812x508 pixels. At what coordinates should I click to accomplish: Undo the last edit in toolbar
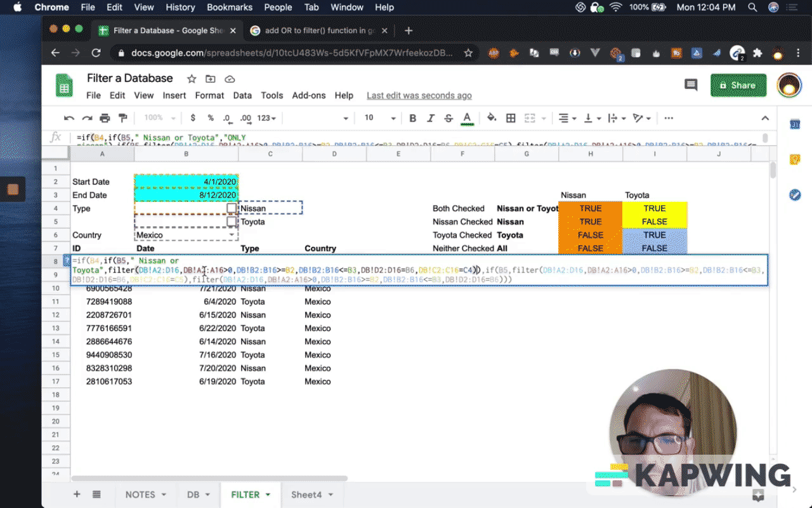click(x=69, y=118)
